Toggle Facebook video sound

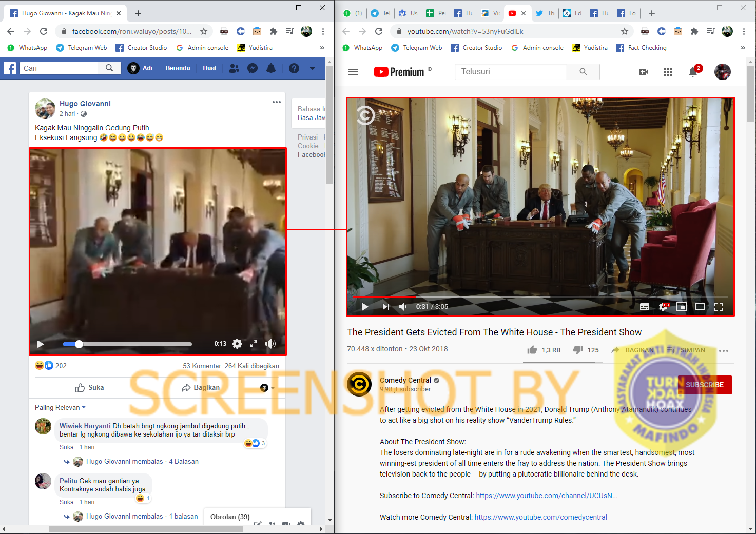pos(270,344)
